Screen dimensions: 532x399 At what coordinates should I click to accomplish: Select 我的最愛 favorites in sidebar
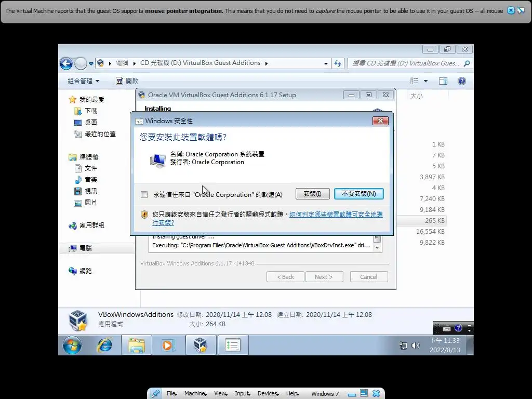point(87,99)
